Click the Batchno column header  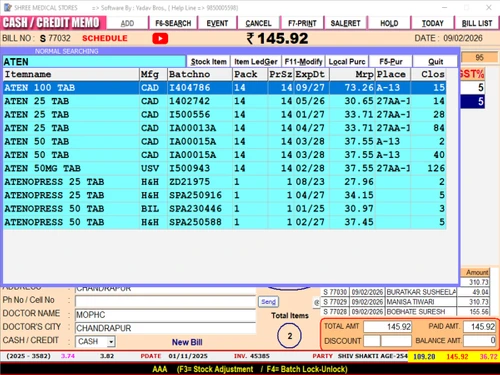(199, 74)
